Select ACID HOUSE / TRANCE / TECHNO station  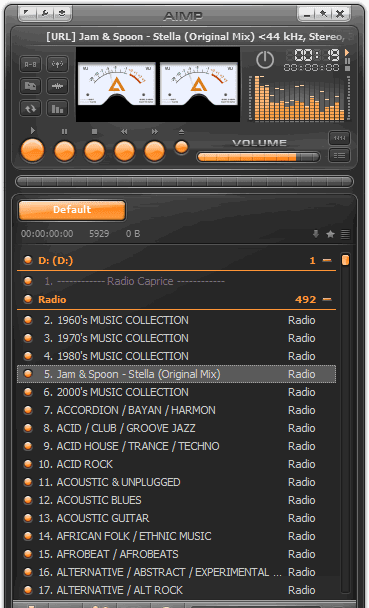click(x=176, y=446)
